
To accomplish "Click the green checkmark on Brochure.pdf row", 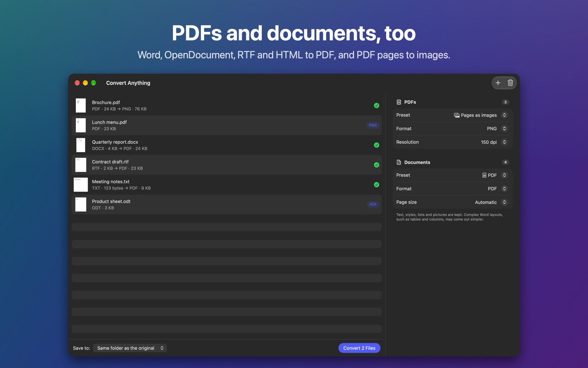I will coord(376,105).
